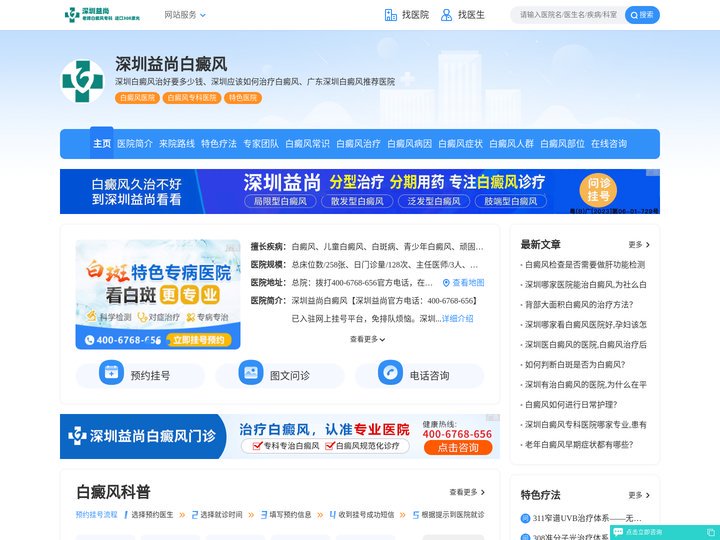Expand hospital info with 查看更多 chevron
The image size is (720, 540).
(x=367, y=339)
